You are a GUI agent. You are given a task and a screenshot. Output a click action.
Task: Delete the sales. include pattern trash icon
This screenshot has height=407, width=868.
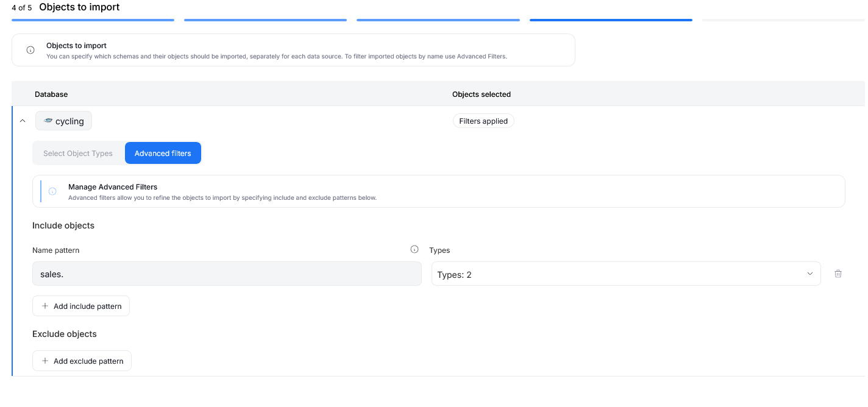click(838, 274)
